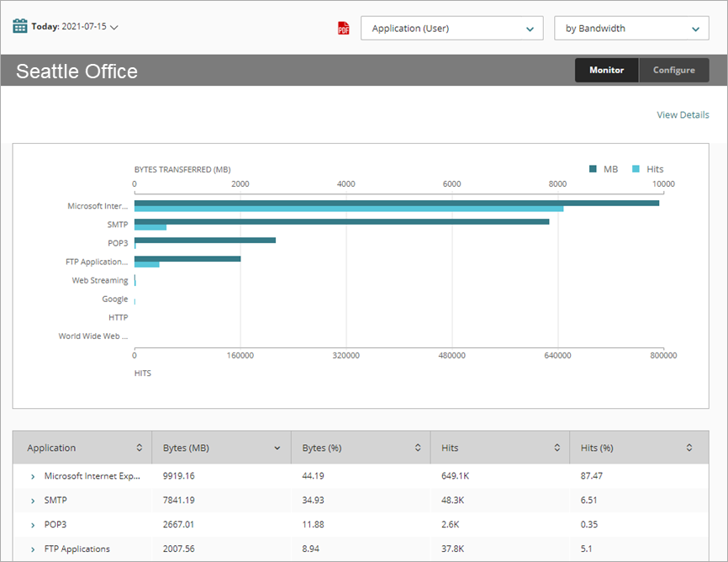Open the by Bandwidth dropdown
Viewport: 728px width, 562px height.
631,29
